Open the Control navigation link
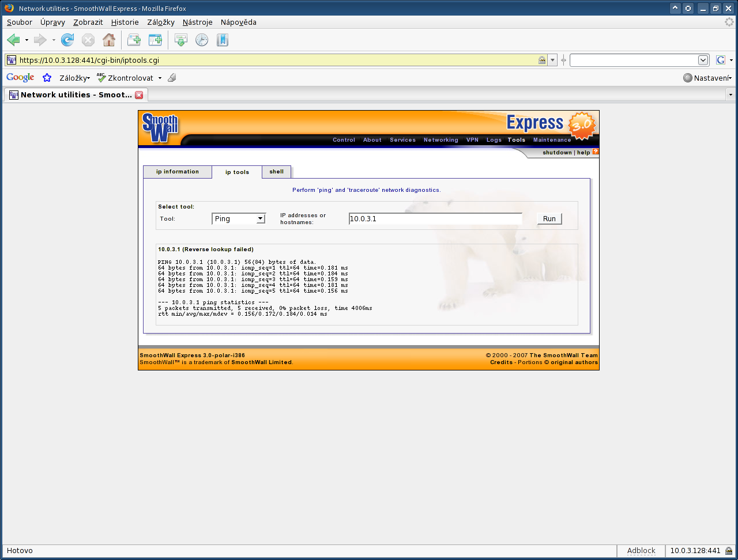This screenshot has height=560, width=738. (344, 140)
